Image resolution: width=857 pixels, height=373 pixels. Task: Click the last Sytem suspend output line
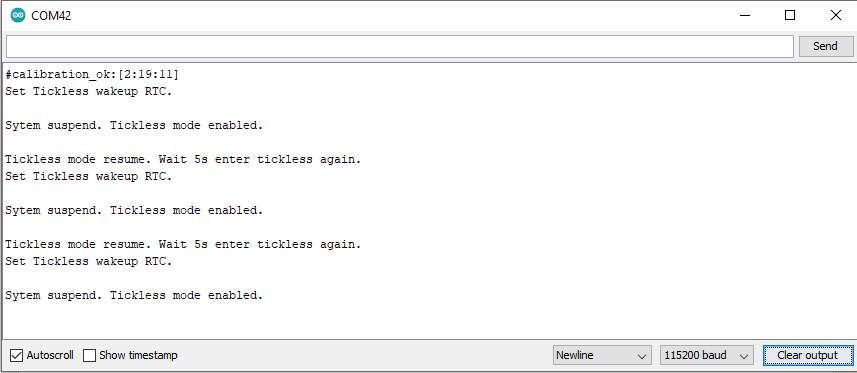point(134,295)
